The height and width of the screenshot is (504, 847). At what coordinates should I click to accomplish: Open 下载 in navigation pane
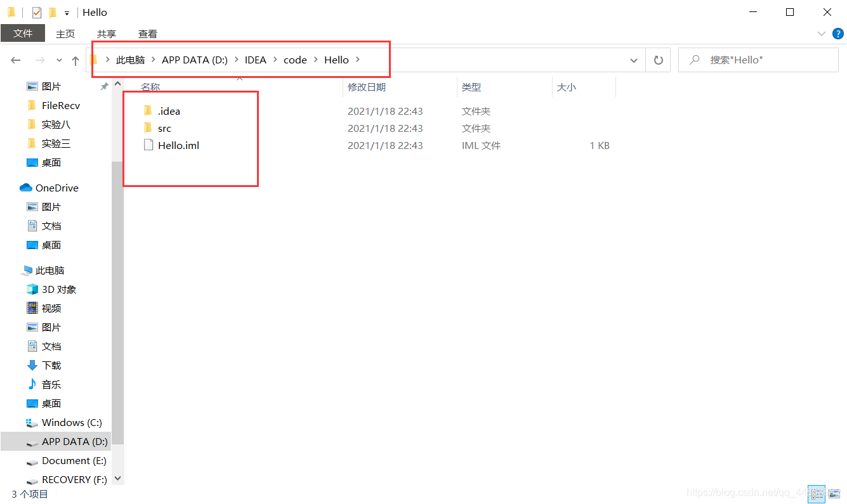(51, 365)
